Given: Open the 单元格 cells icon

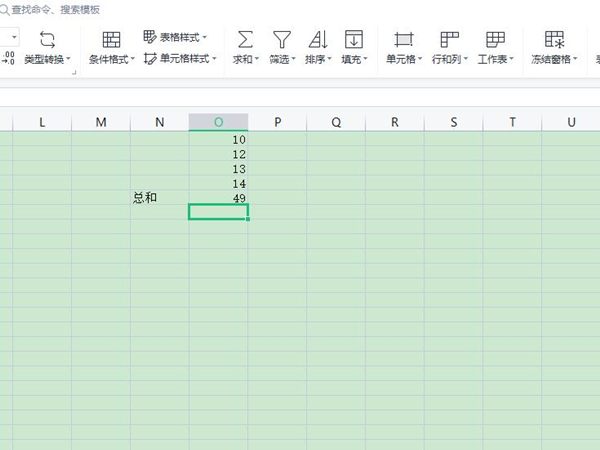Looking at the screenshot, I should coord(404,40).
